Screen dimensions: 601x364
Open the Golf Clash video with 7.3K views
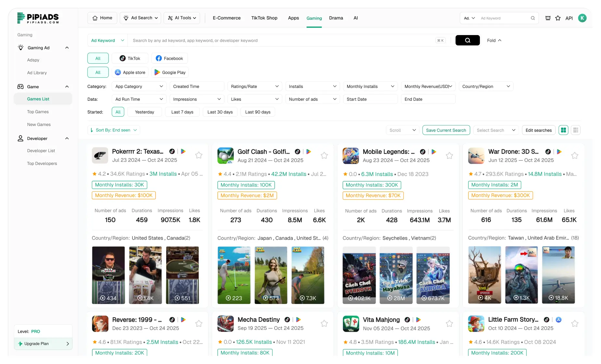pyautogui.click(x=307, y=275)
